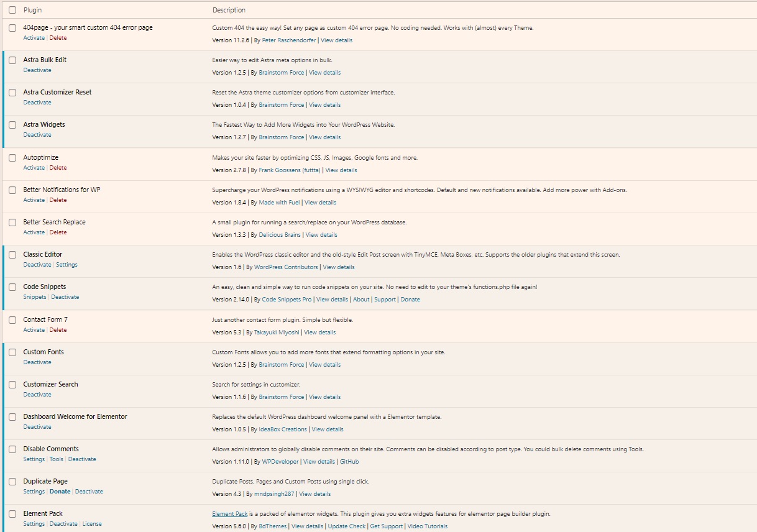Open Made with Fuel author link
Image resolution: width=757 pixels, height=532 pixels.
[x=280, y=203]
